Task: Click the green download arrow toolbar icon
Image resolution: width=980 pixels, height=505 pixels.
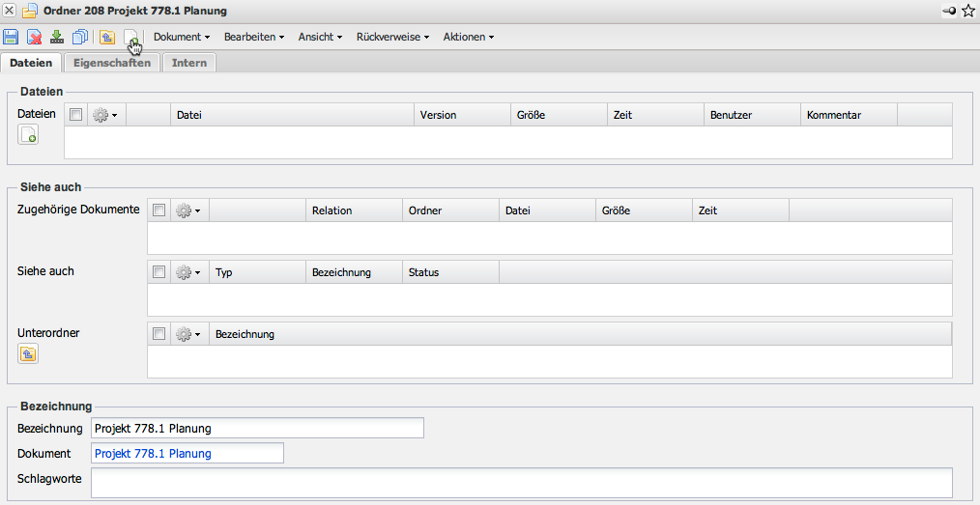Action: click(x=57, y=37)
